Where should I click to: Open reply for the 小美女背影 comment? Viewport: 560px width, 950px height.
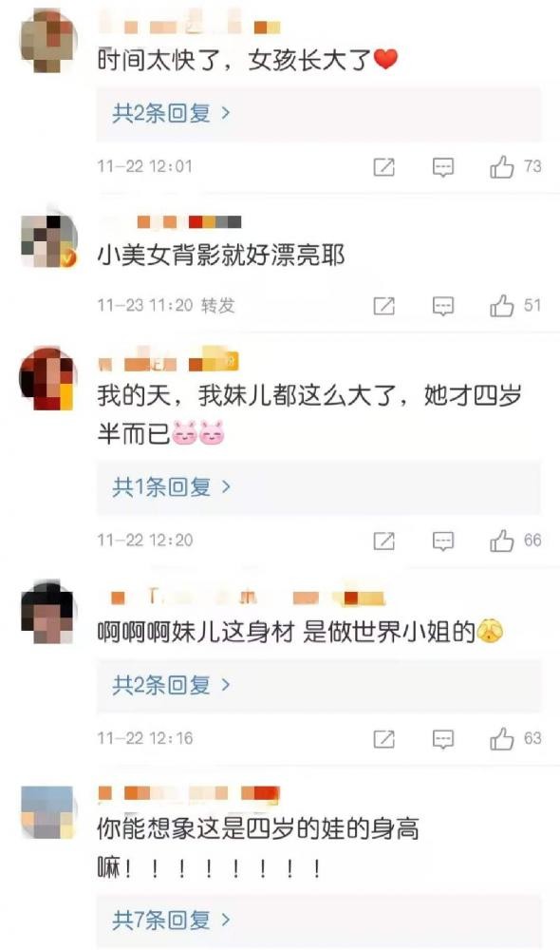(443, 306)
